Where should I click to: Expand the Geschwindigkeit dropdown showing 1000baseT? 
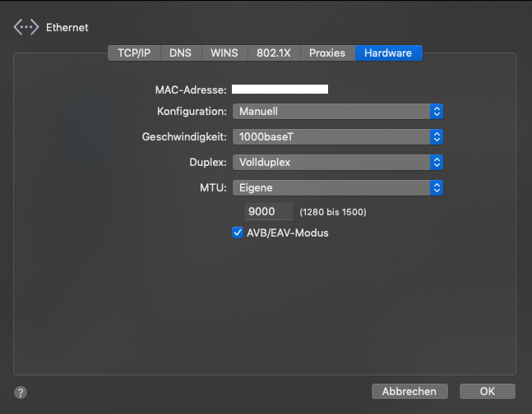pos(338,136)
